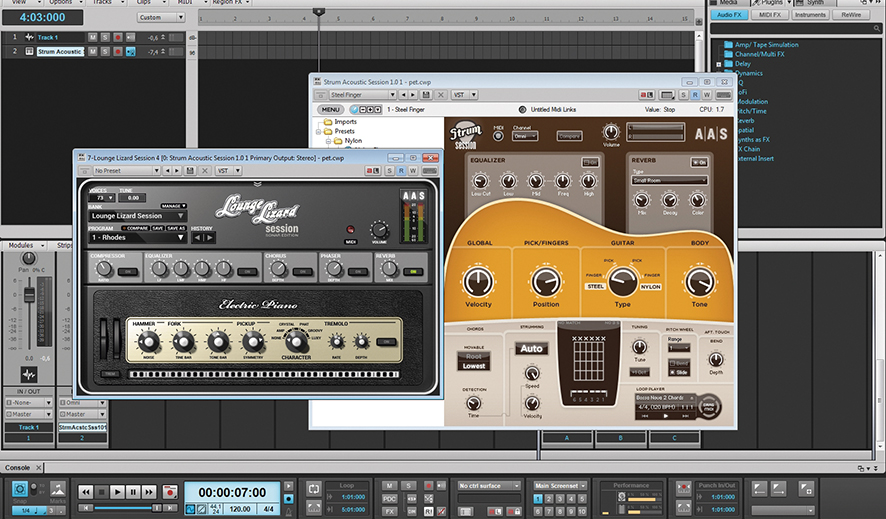
Task: Open the Bank dropdown Lounge Lizard Session
Action: pyautogui.click(x=137, y=216)
